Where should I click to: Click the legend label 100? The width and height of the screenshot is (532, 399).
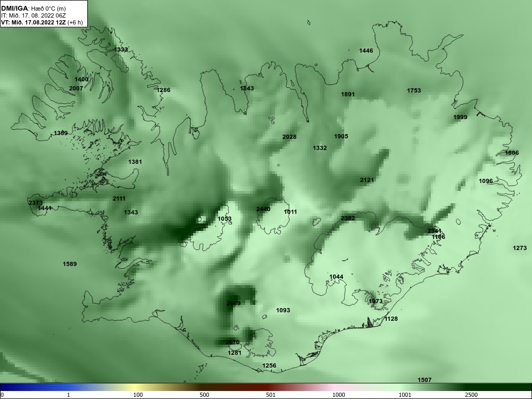138,395
